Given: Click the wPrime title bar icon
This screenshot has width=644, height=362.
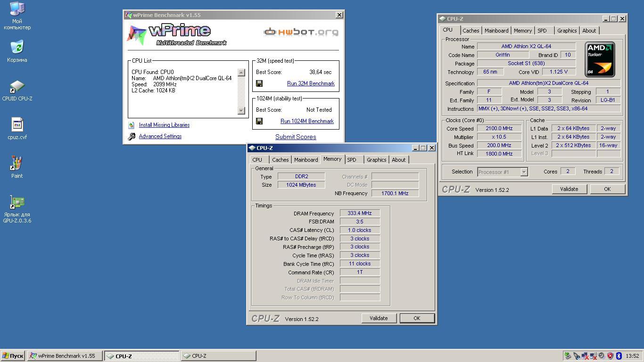Looking at the screenshot, I should tap(128, 15).
